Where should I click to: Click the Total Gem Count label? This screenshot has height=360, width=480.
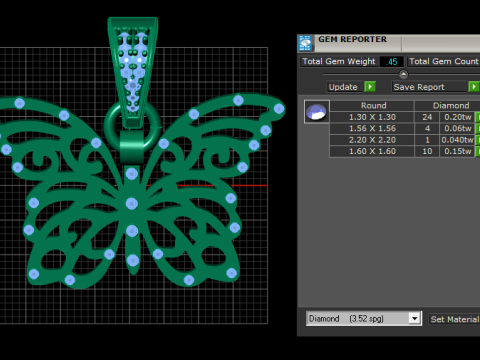pos(444,61)
